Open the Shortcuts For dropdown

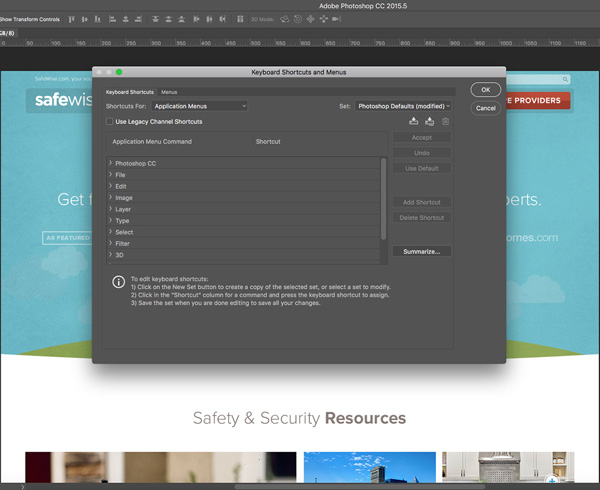click(x=199, y=106)
